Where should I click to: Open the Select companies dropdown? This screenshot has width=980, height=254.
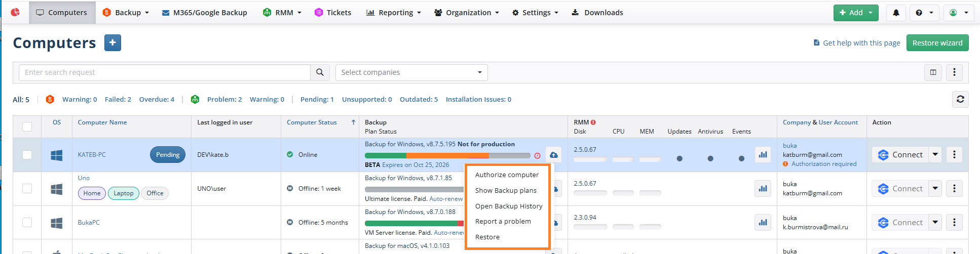(x=411, y=72)
